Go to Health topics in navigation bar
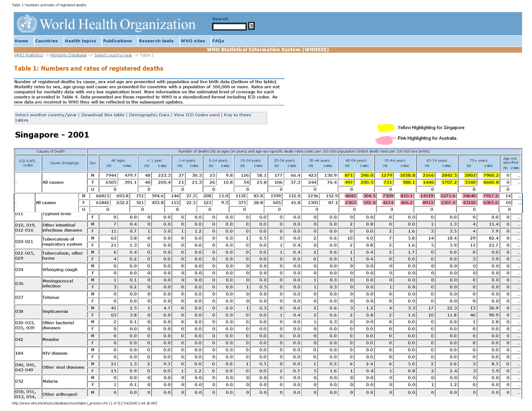Screen dimensions: 532x411 tap(80, 41)
